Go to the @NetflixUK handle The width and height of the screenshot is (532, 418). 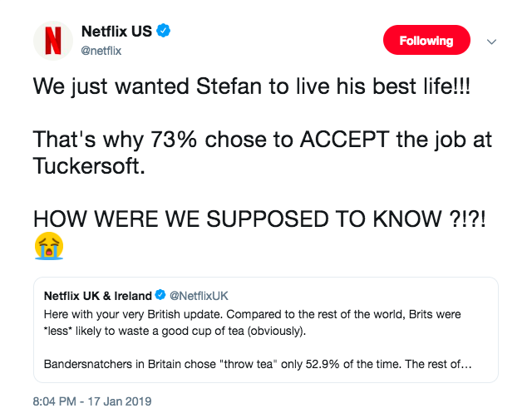pos(199,295)
